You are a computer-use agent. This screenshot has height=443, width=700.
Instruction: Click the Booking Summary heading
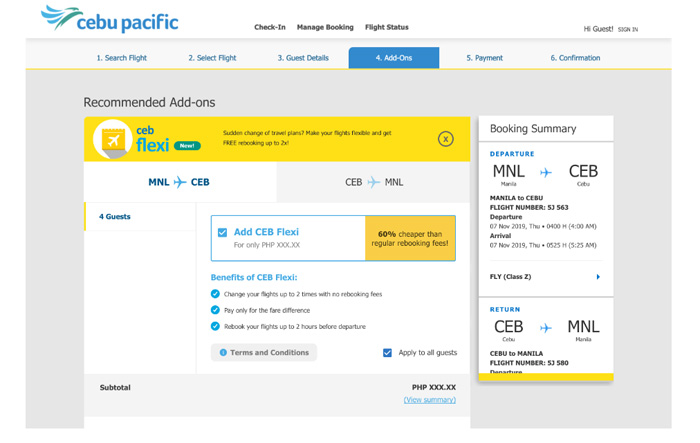pos(533,129)
